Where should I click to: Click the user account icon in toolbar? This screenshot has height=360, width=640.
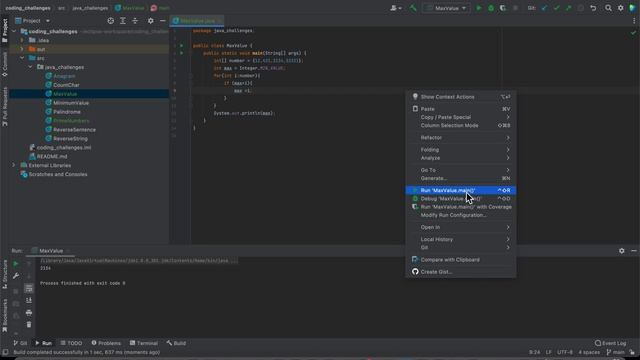point(396,8)
